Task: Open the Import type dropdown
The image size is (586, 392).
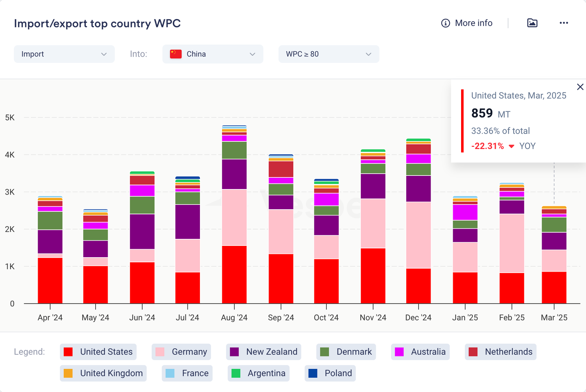Action: click(64, 54)
